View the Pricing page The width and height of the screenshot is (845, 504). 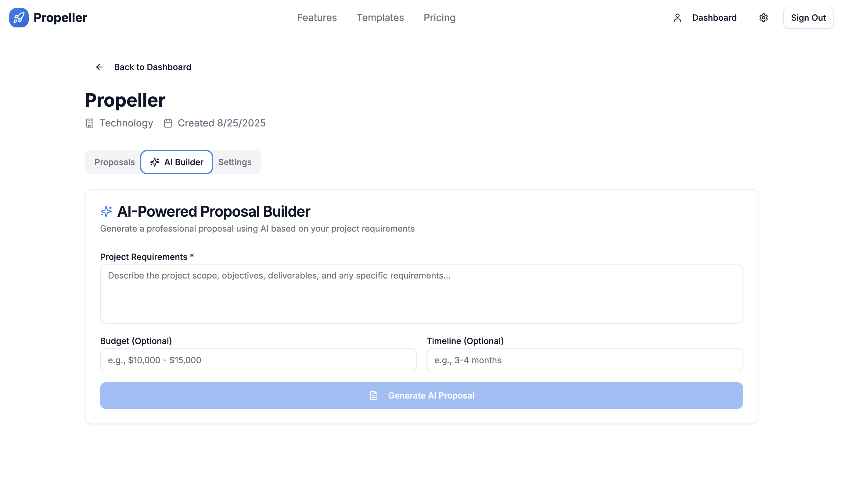[x=439, y=18]
